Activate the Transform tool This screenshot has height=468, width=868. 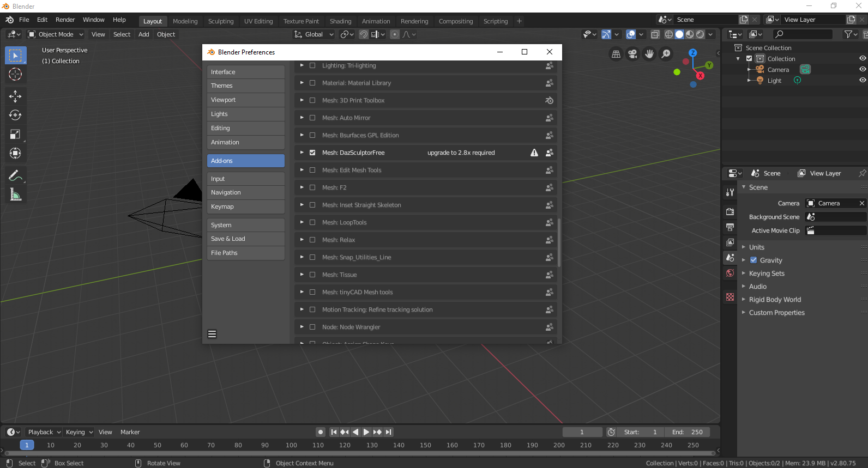coord(15,153)
